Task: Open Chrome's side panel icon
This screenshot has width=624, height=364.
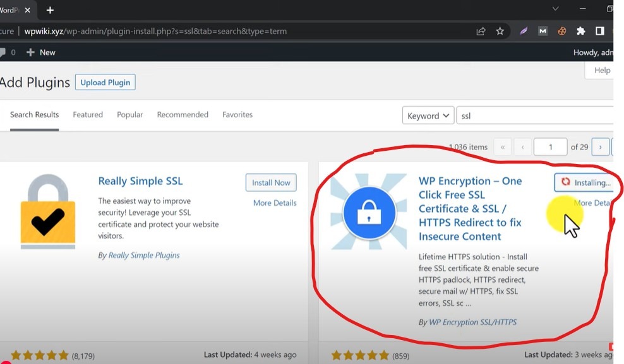Action: click(x=600, y=30)
